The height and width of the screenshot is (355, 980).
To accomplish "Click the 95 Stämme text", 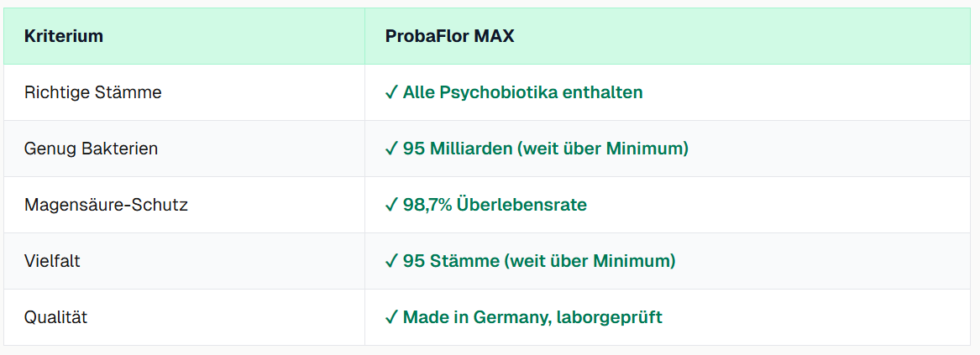I will (449, 261).
